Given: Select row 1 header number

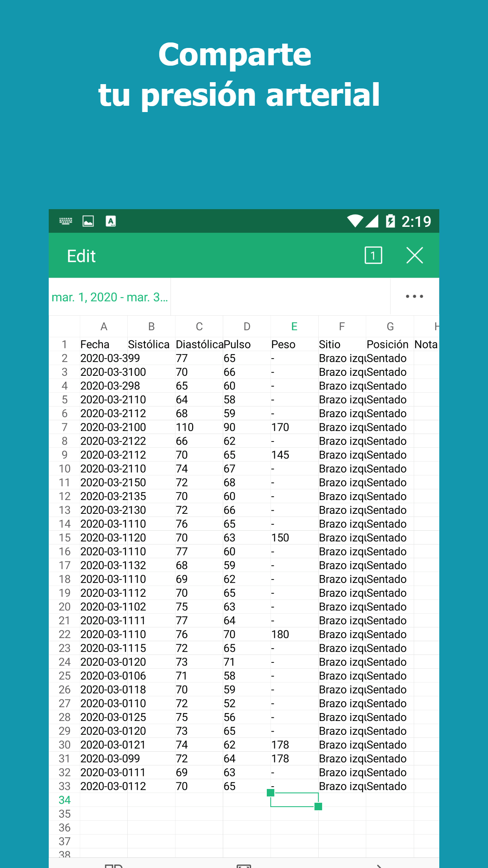Looking at the screenshot, I should point(64,344).
